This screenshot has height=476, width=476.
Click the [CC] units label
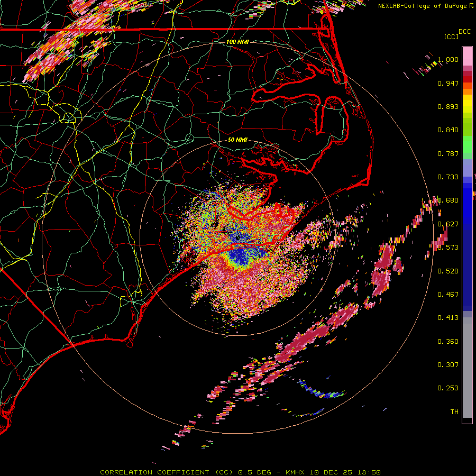click(452, 37)
